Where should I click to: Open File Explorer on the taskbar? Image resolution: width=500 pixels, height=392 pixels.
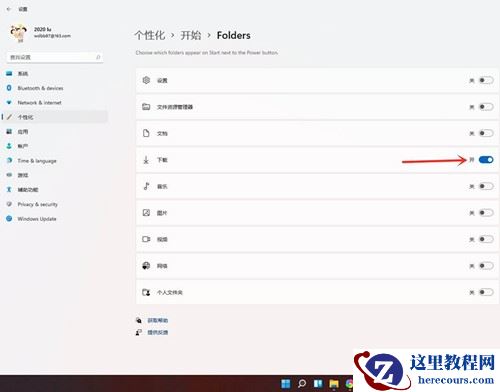click(334, 384)
